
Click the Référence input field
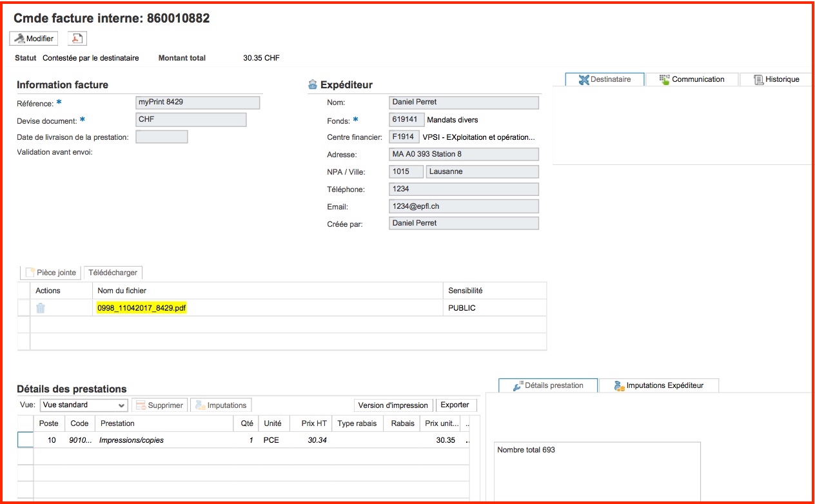tap(197, 102)
